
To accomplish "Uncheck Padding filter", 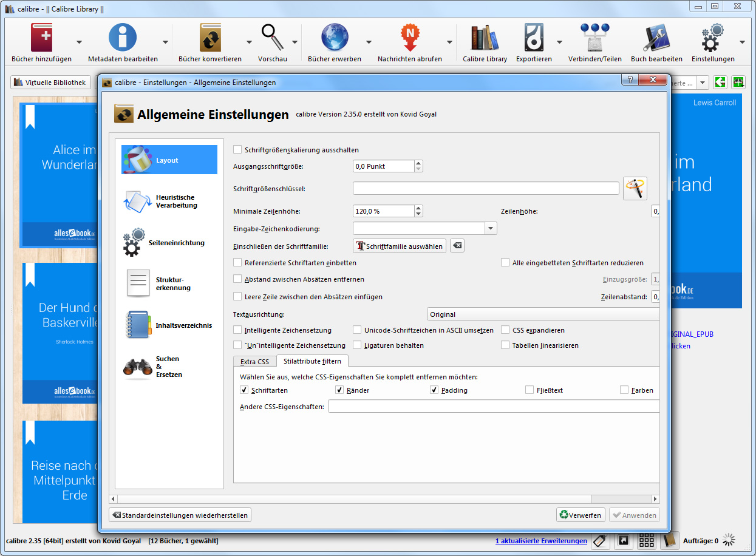I will (434, 390).
